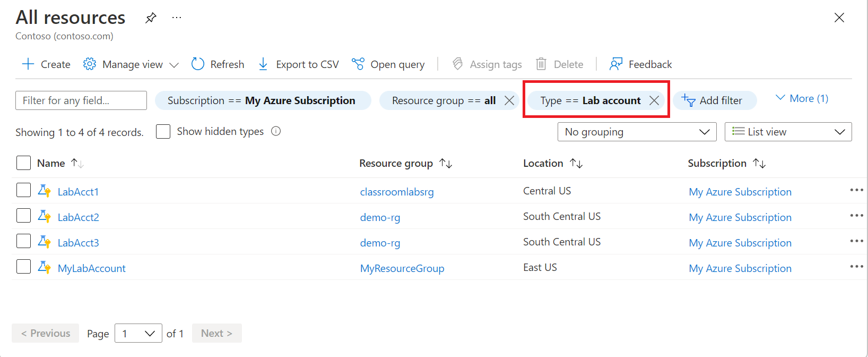
Task: Open query in Resource Graph
Action: click(388, 64)
